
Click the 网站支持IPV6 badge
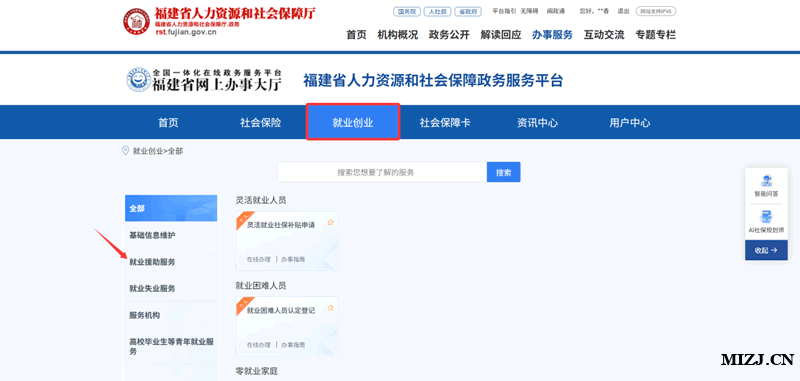656,11
